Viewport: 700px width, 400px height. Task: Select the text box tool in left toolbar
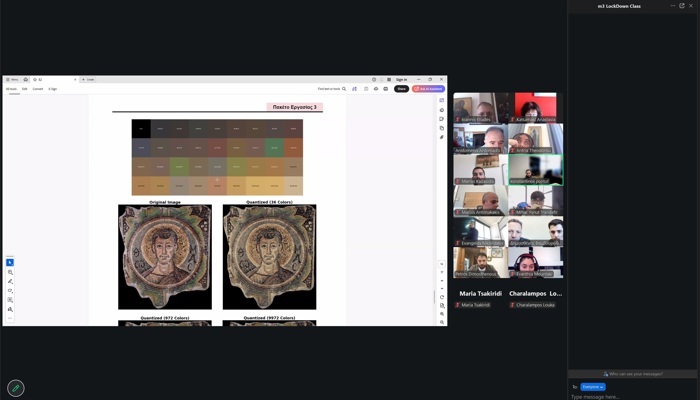10,300
